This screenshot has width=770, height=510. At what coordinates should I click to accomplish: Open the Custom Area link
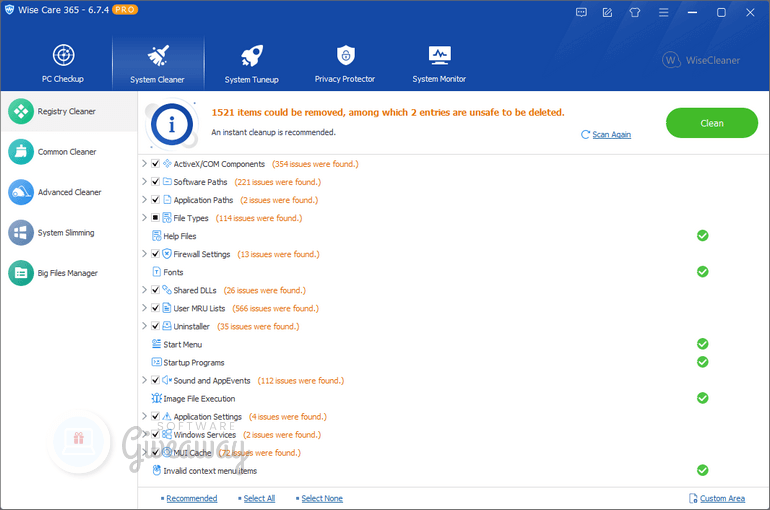(x=721, y=498)
